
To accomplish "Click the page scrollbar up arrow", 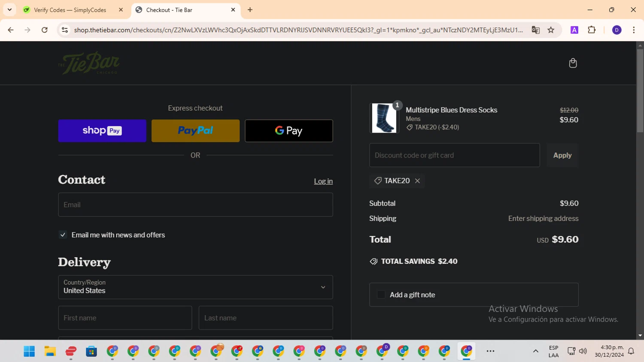I will [640, 45].
